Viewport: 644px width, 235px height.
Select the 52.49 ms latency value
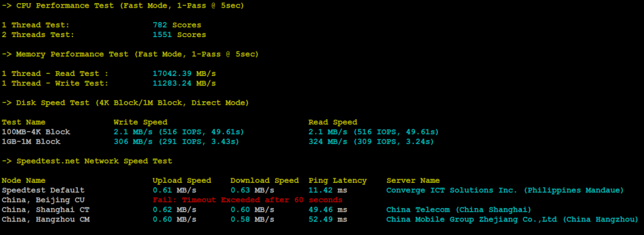tap(328, 220)
